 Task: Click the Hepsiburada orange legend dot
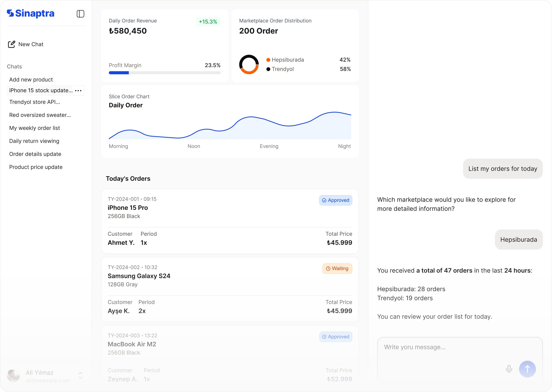point(268,60)
